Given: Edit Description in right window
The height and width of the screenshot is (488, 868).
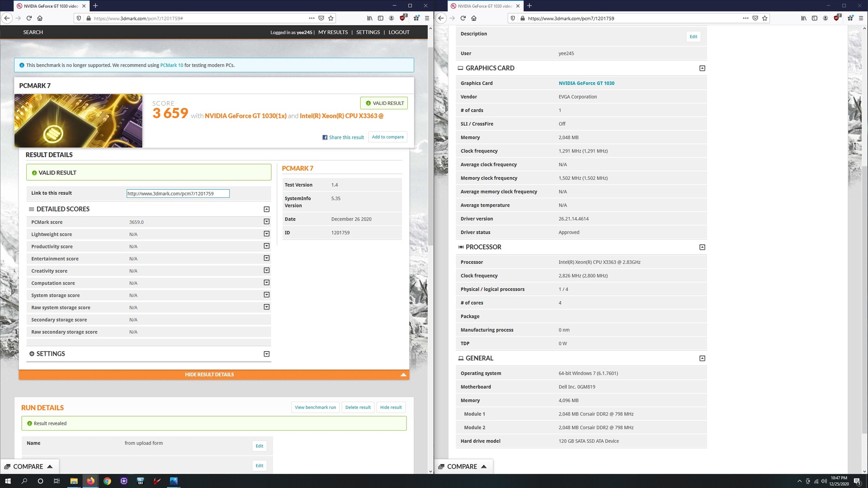Looking at the screenshot, I should (x=693, y=37).
